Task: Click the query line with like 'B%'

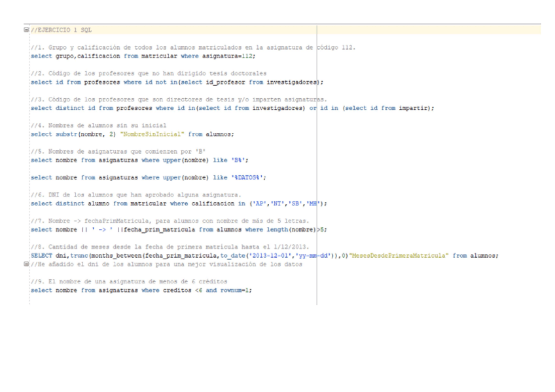Action: tap(139, 160)
